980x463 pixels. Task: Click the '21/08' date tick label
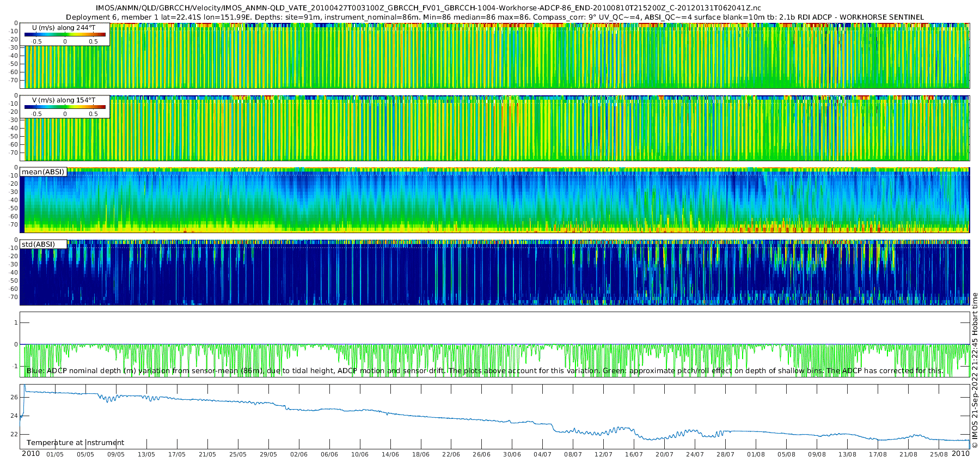(x=909, y=454)
